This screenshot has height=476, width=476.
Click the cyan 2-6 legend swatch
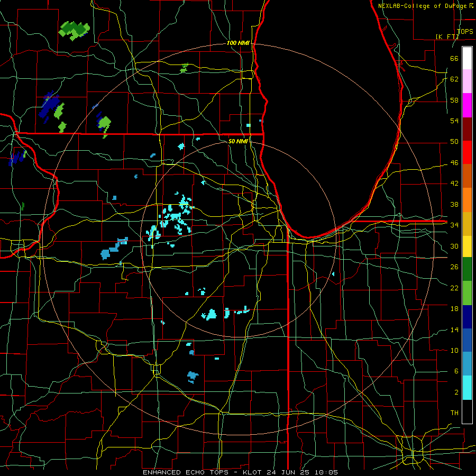coord(467,388)
